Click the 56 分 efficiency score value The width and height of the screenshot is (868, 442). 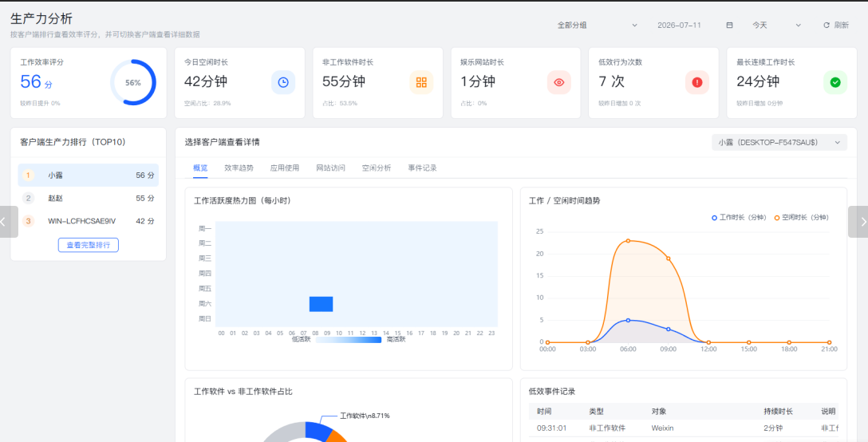[36, 82]
